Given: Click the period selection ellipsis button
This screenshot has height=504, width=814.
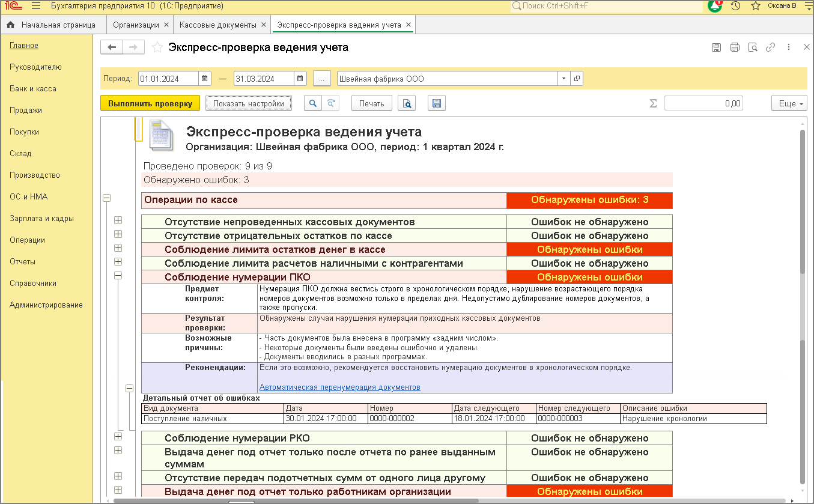Looking at the screenshot, I should 322,79.
